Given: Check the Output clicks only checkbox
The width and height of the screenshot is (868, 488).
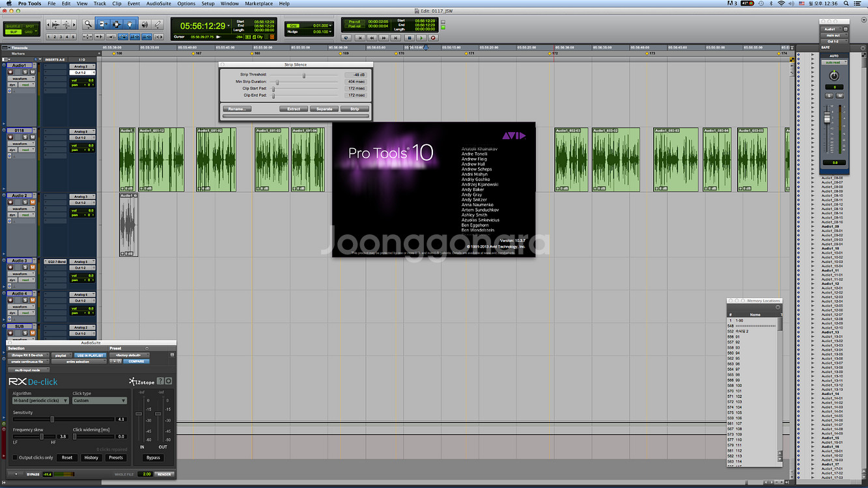Looking at the screenshot, I should [15, 457].
